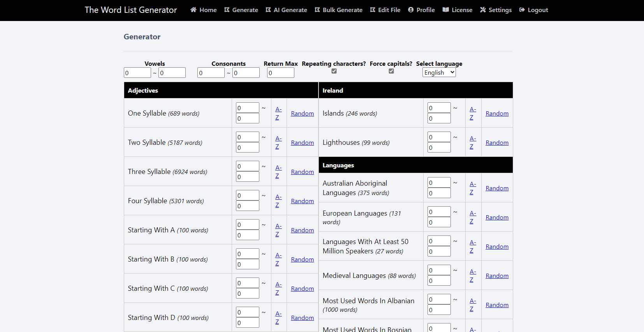Click the Generate nav icon

(x=227, y=10)
